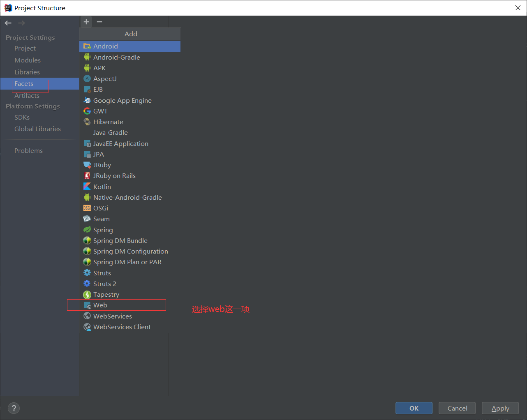The width and height of the screenshot is (527, 420).
Task: Select Android from the Add list
Action: [x=130, y=46]
